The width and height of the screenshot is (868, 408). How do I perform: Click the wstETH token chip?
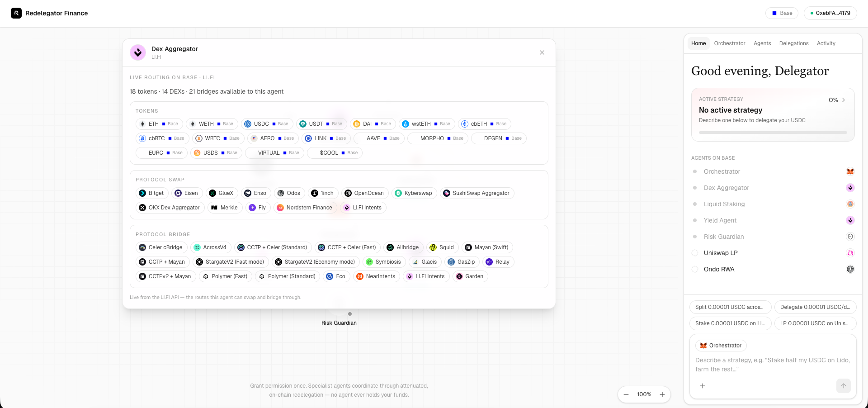pyautogui.click(x=427, y=124)
